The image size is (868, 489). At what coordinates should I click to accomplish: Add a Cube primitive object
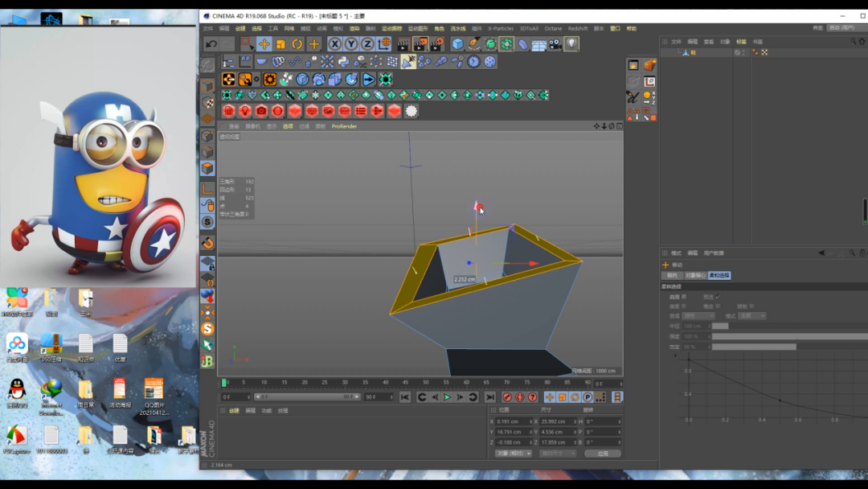click(x=457, y=43)
